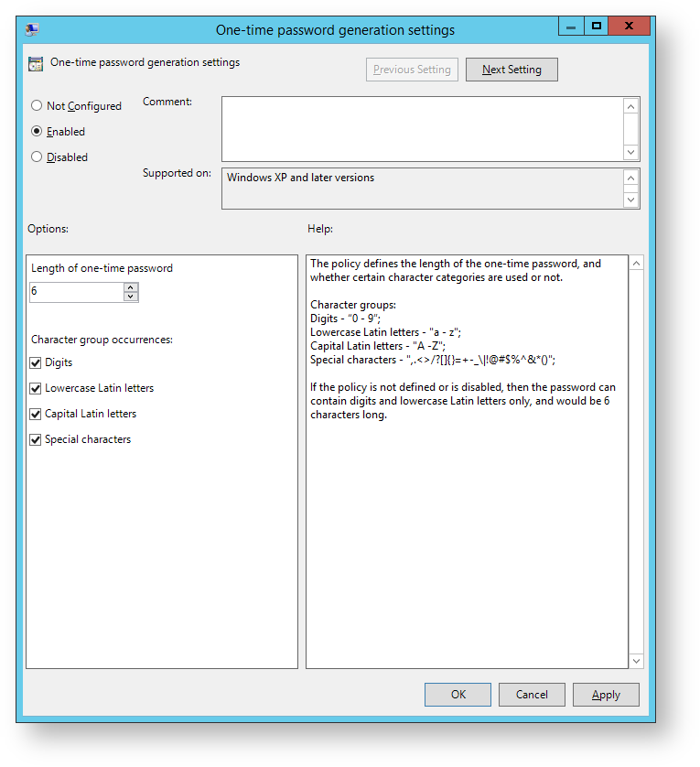Uncheck the Digits checkbox
The width and height of the screenshot is (700, 767).
pyautogui.click(x=36, y=363)
